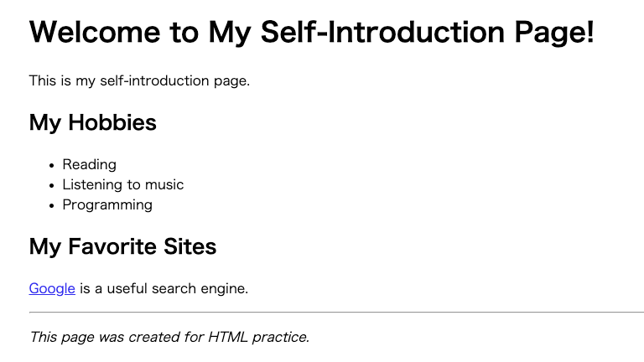Select the "My Favorite Sites" heading

(122, 247)
